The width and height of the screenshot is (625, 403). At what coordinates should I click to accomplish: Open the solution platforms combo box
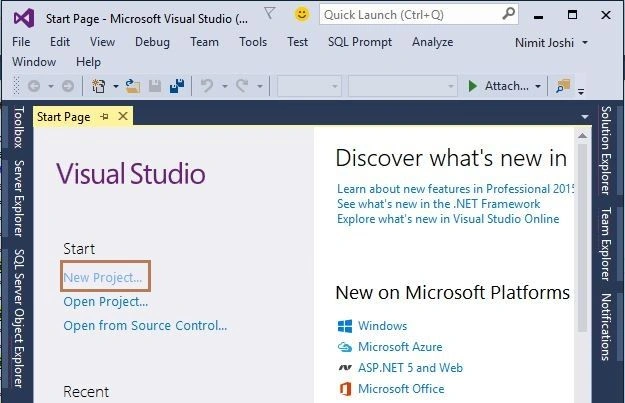pos(403,86)
